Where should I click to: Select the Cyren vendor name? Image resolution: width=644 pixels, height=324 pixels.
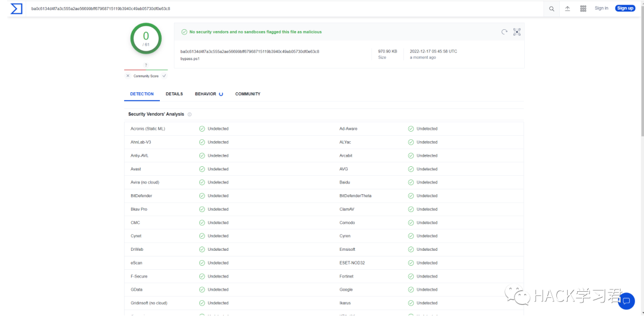pyautogui.click(x=345, y=236)
